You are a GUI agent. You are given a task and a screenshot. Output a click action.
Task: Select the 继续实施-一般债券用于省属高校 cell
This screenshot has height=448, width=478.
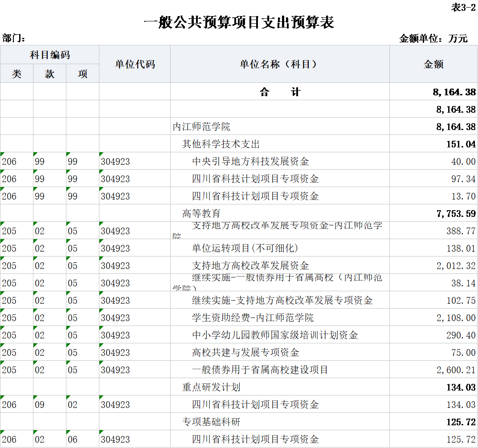280,282
